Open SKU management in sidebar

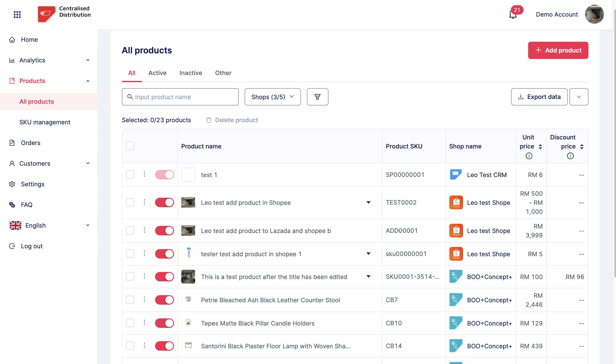click(x=45, y=122)
